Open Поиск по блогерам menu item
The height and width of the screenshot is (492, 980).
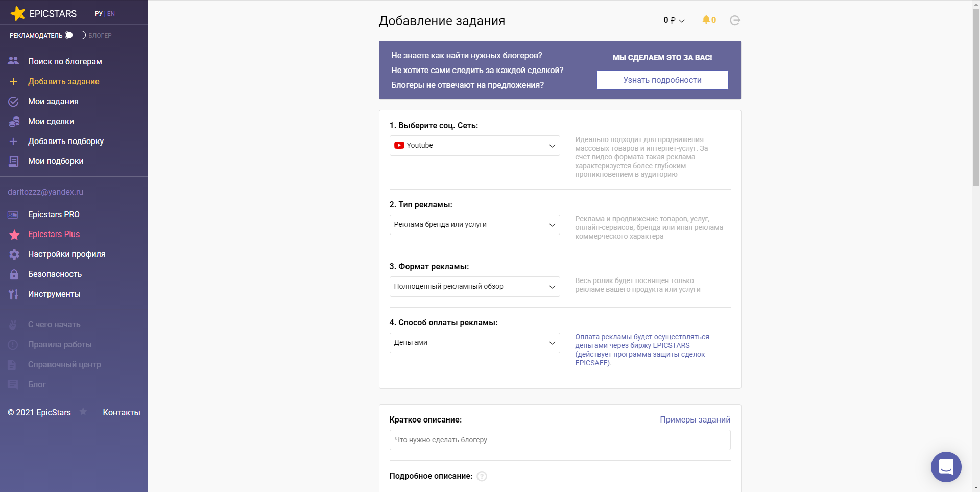pos(65,61)
